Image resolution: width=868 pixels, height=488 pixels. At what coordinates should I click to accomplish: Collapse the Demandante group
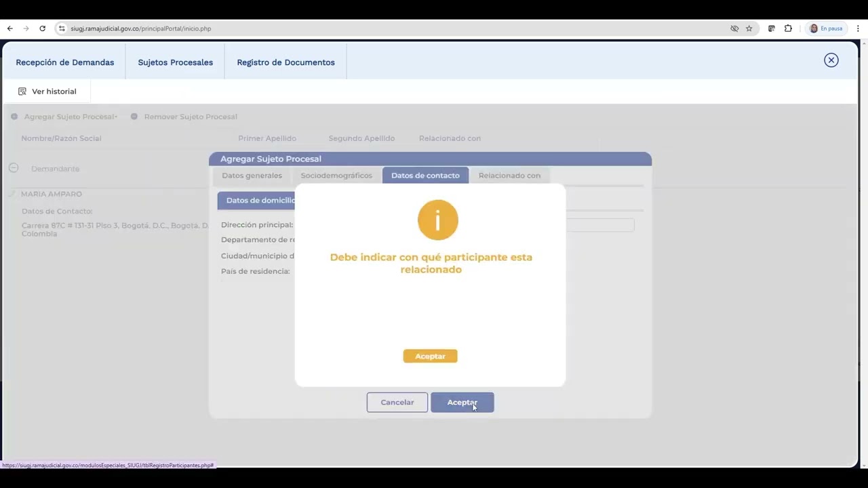point(14,167)
